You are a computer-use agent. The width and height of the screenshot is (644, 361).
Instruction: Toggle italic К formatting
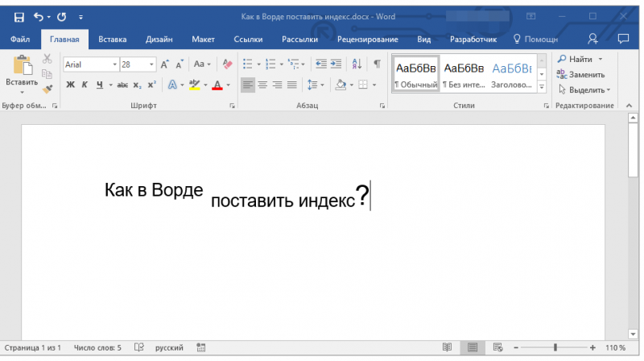85,85
